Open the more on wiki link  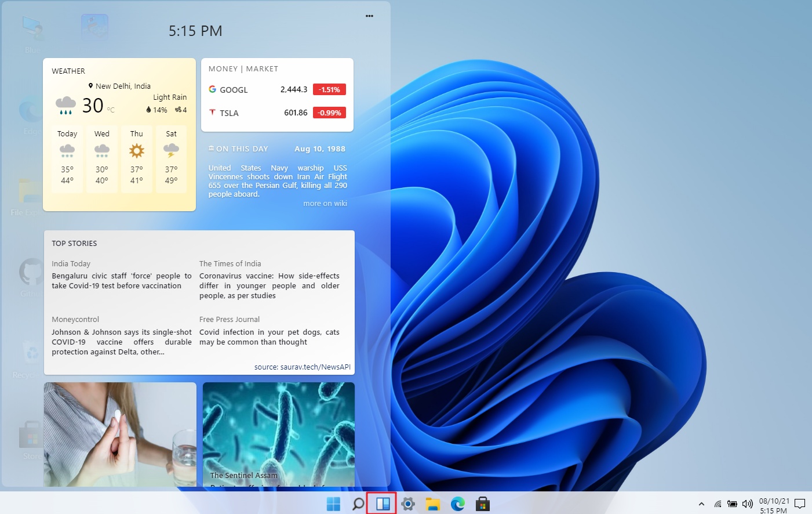point(325,203)
